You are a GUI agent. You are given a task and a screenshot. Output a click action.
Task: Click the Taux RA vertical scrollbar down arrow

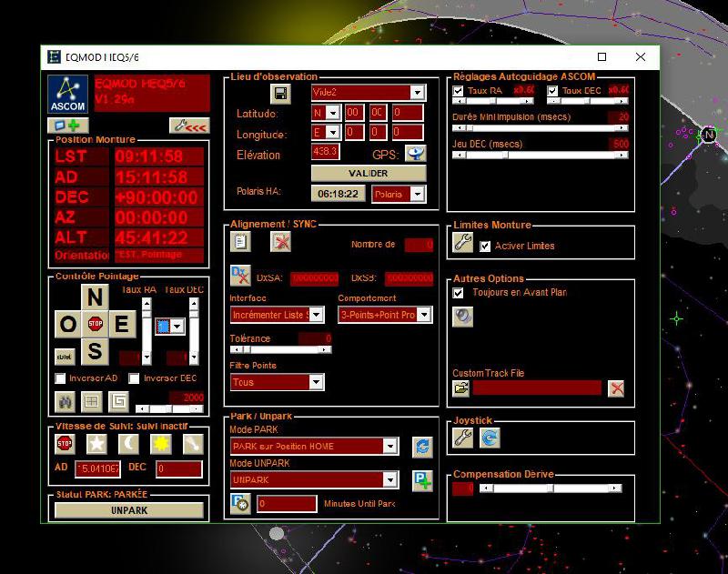(147, 357)
